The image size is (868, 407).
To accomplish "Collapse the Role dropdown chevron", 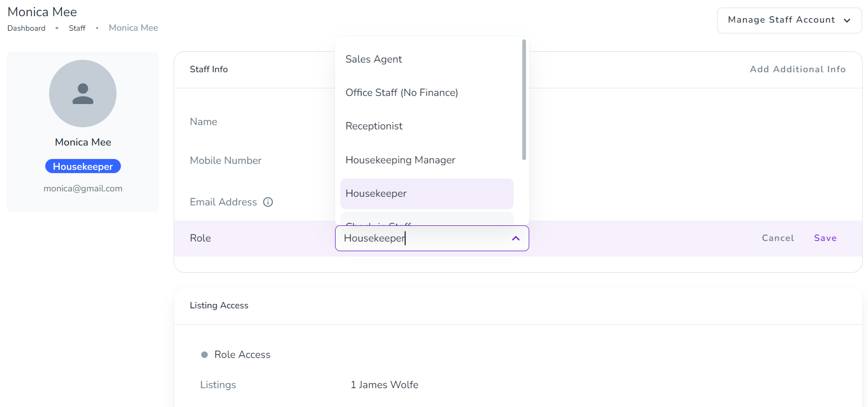I will coord(516,238).
